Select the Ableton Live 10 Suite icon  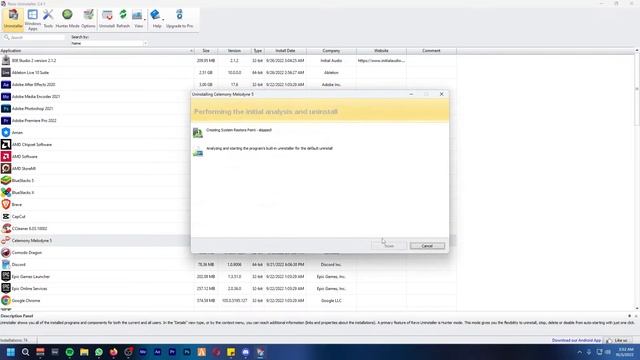click(x=6, y=73)
